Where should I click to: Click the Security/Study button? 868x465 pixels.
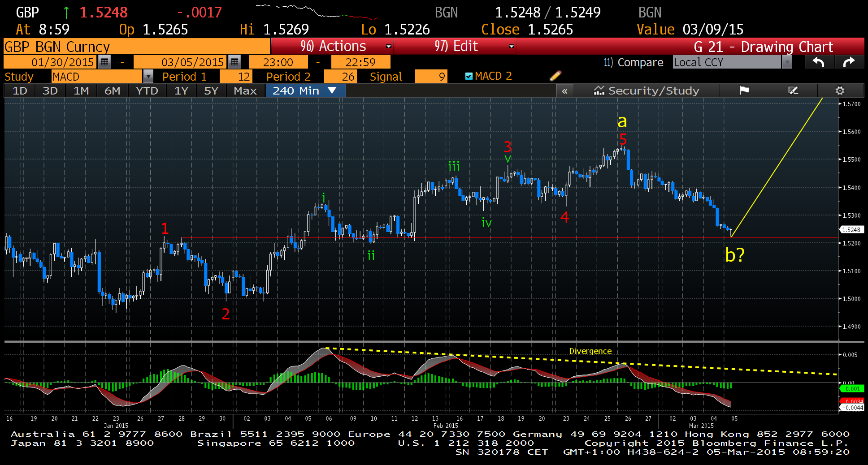click(x=647, y=91)
